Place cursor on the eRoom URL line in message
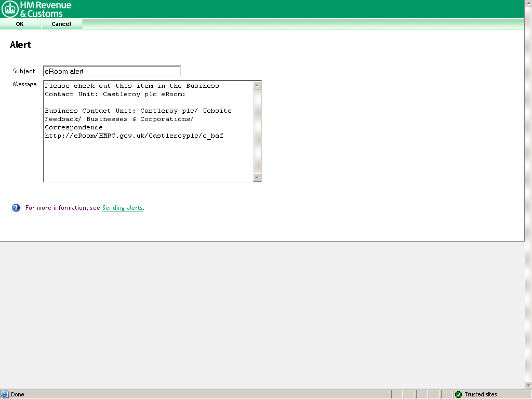 [134, 136]
